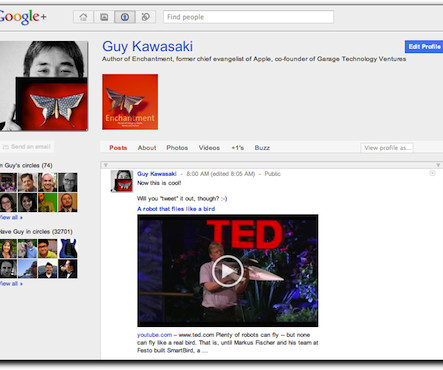Click the "Now this is cool!" post text
Image resolution: width=443 pixels, height=370 pixels.
pyautogui.click(x=159, y=183)
